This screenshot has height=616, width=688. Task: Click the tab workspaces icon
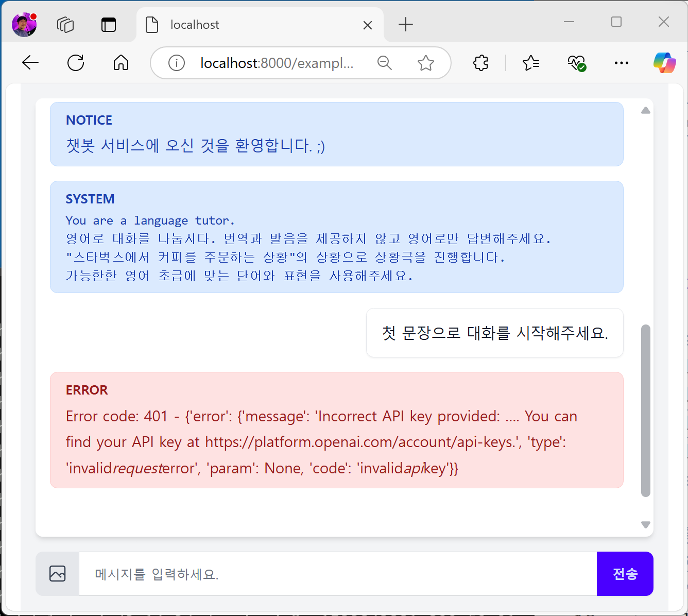pyautogui.click(x=65, y=24)
